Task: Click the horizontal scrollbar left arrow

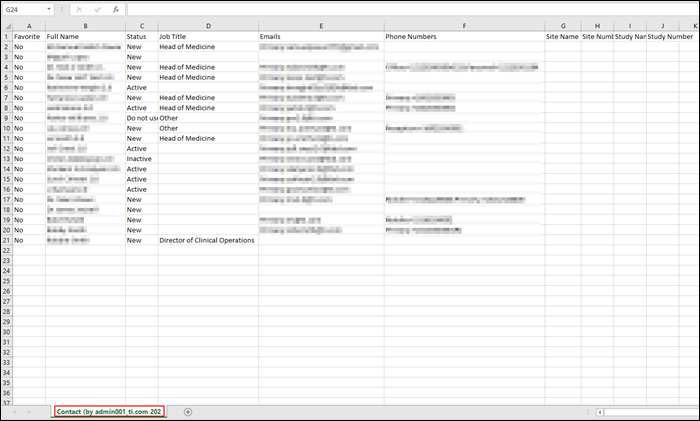Action: click(600, 411)
